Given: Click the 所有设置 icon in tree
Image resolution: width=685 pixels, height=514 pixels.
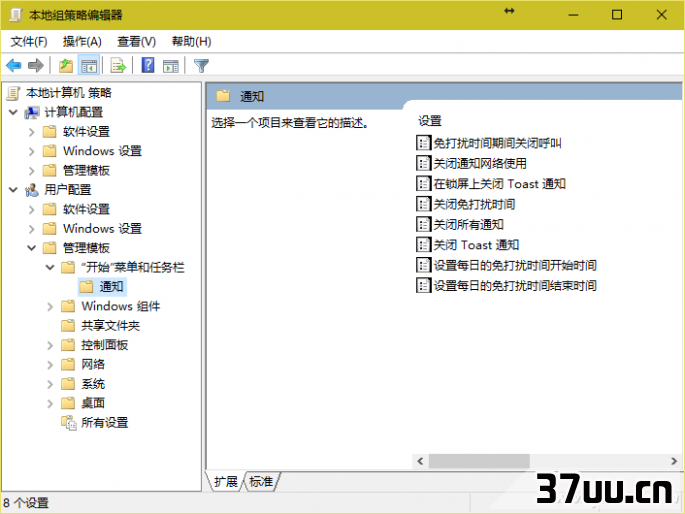Looking at the screenshot, I should 69,423.
